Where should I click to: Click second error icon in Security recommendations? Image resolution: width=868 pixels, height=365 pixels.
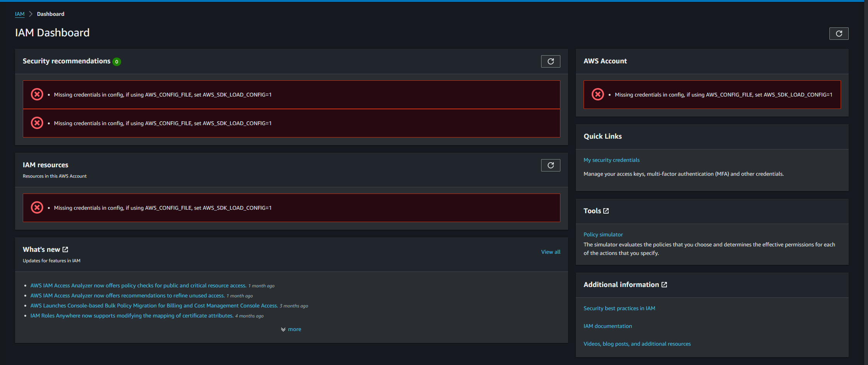point(37,123)
